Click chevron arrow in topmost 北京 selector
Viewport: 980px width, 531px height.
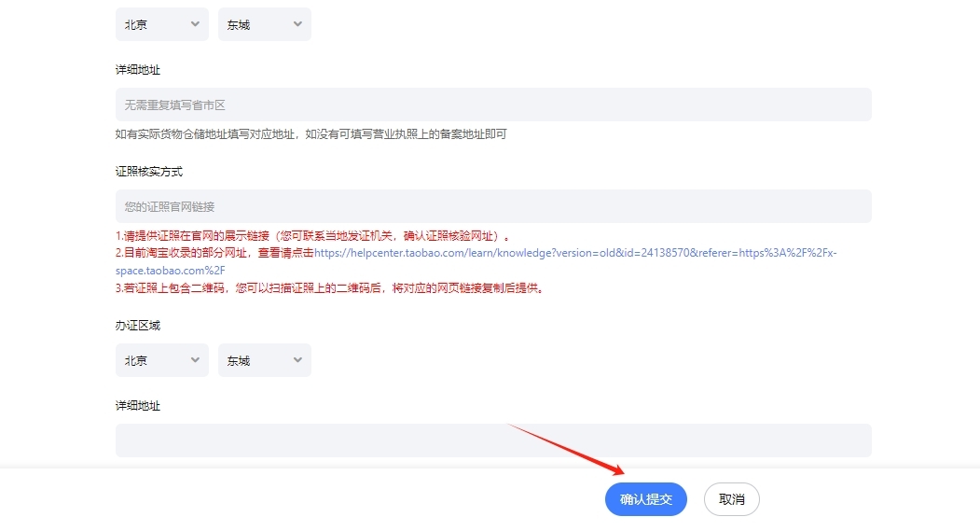[x=195, y=24]
